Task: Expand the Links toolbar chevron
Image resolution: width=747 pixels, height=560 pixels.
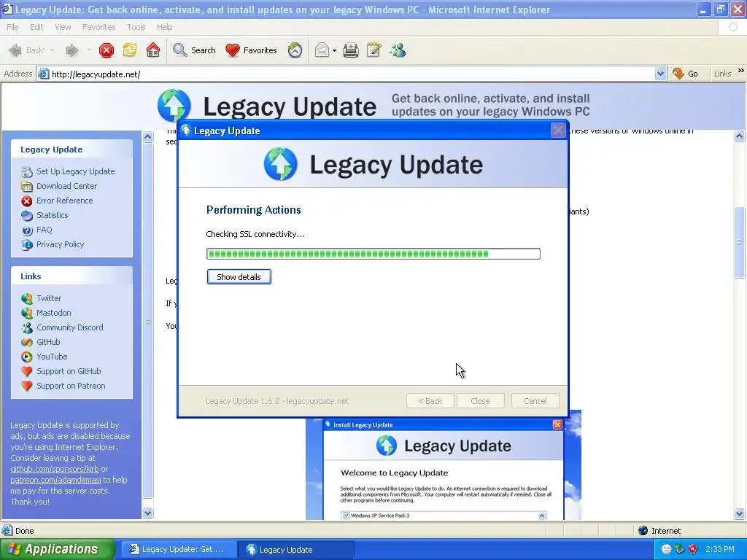Action: pyautogui.click(x=741, y=71)
